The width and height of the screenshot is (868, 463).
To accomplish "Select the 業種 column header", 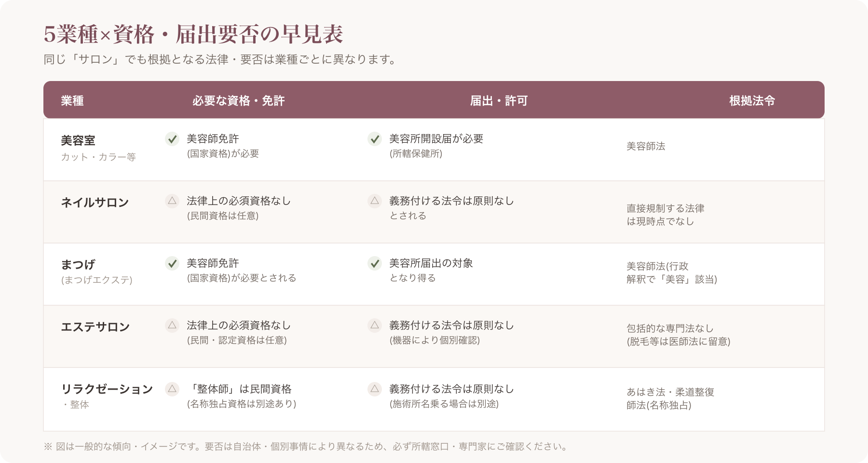I will coord(72,101).
